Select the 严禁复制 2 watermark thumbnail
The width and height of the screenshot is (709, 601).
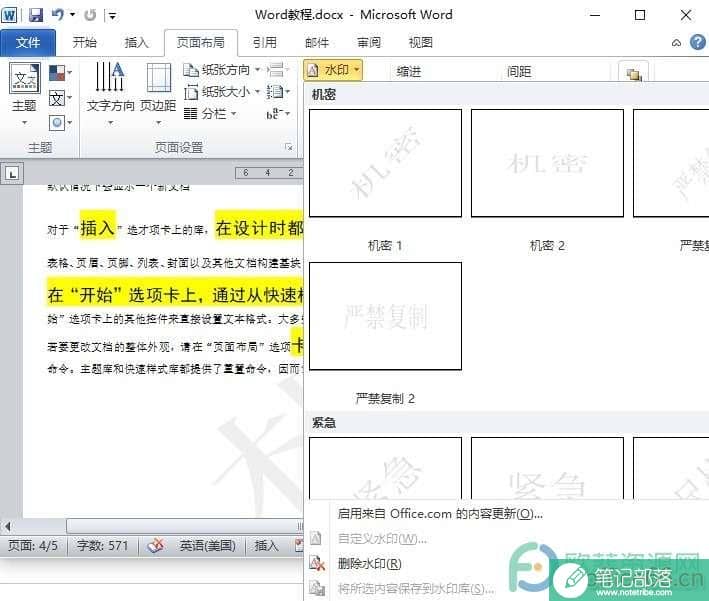point(385,316)
